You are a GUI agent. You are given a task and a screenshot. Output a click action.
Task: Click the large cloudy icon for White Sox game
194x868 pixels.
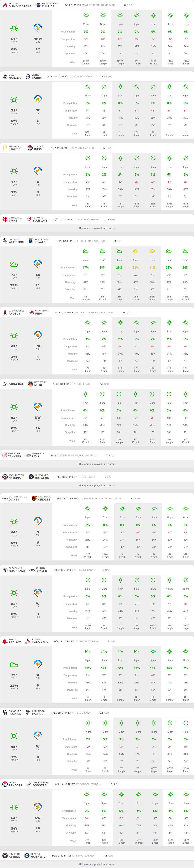(14, 264)
